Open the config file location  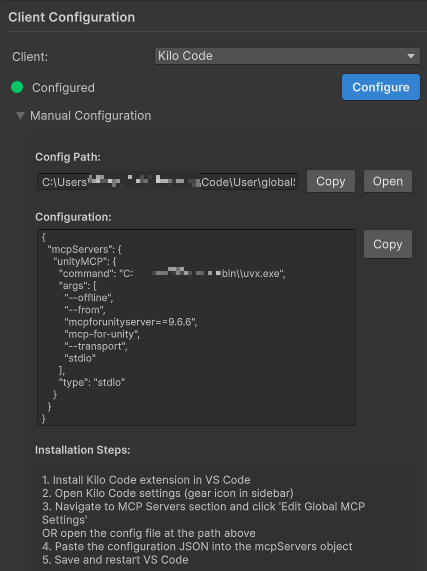pos(388,181)
